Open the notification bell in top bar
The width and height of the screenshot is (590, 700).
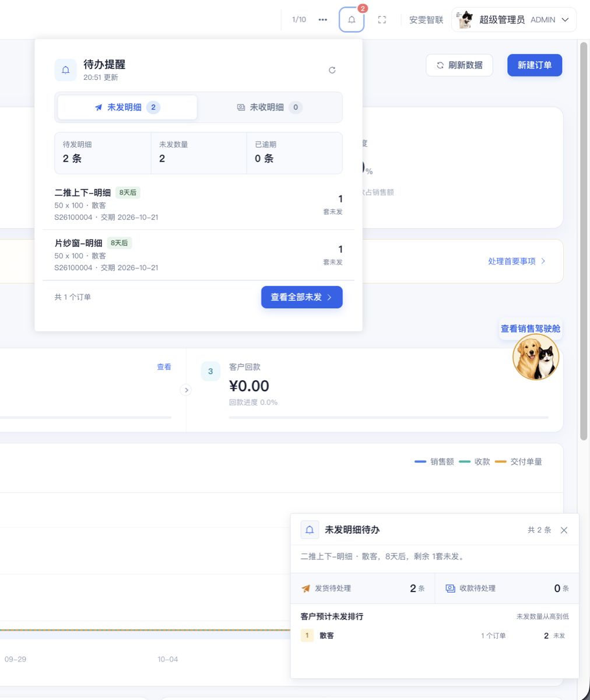[352, 20]
